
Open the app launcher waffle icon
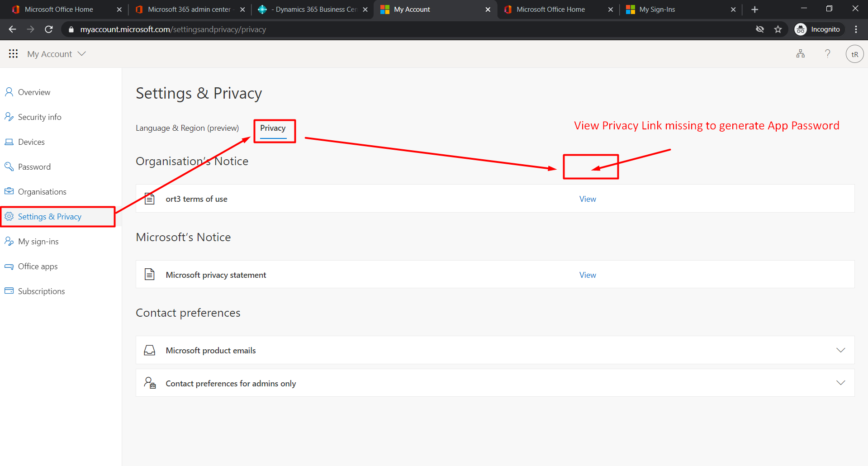point(13,54)
